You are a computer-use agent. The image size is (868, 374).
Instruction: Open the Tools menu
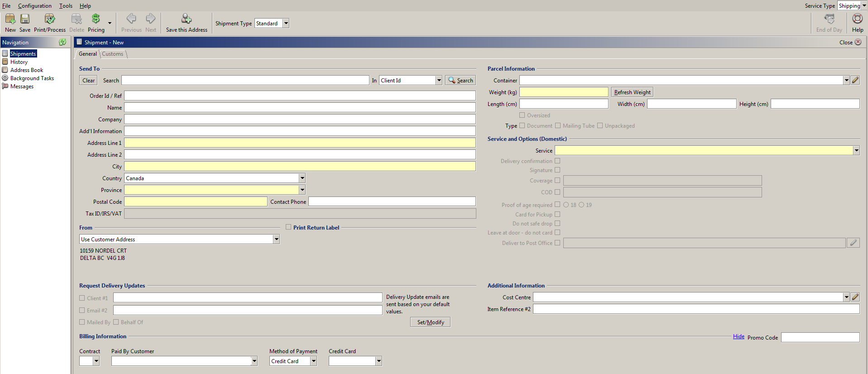click(66, 6)
